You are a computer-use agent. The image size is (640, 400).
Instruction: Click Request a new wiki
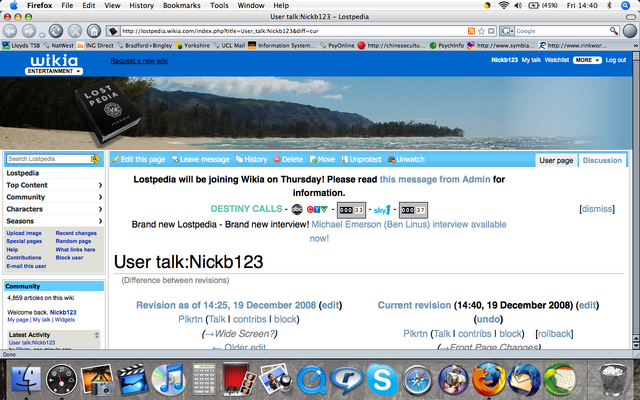coord(139,60)
